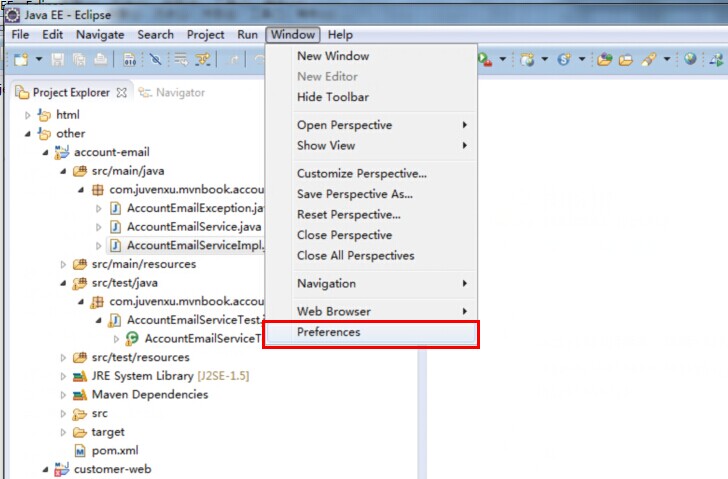Viewport: 728px width, 479px height.
Task: Expand the src/test/resources folder
Action: click(x=63, y=358)
